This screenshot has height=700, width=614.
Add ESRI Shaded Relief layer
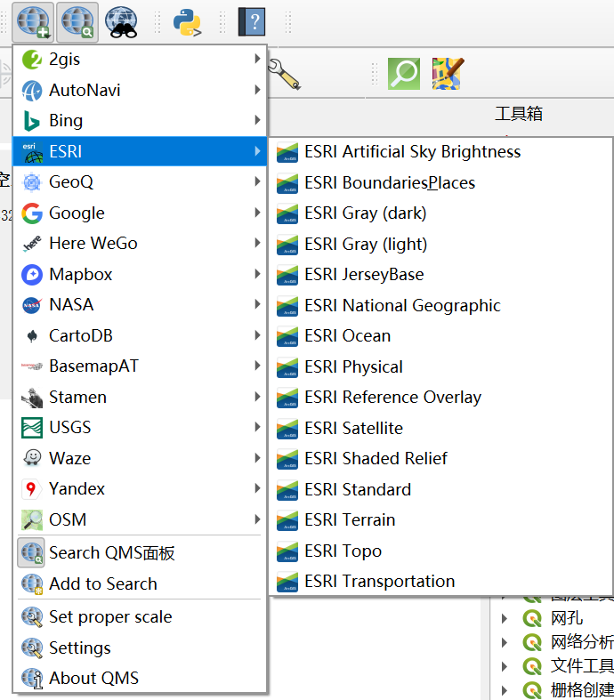440,458
